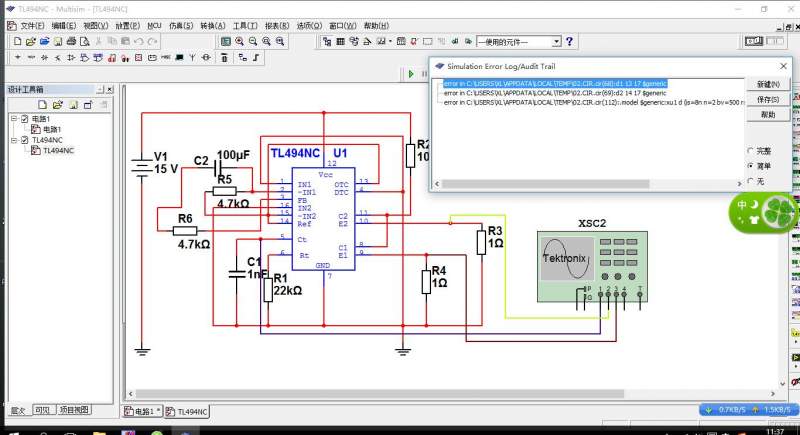The height and width of the screenshot is (435, 800).
Task: Click the Open file icon in the main toolbar
Action: click(31, 41)
